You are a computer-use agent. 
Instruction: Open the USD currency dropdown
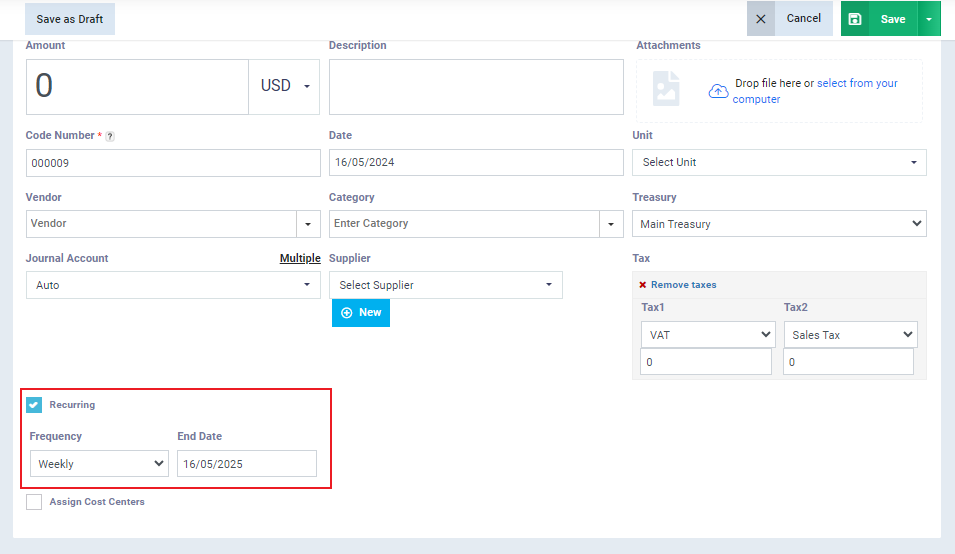[285, 86]
